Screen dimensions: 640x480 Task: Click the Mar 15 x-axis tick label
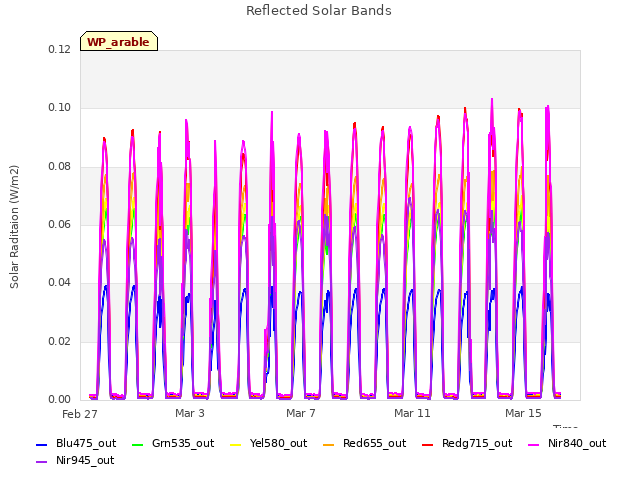point(523,413)
